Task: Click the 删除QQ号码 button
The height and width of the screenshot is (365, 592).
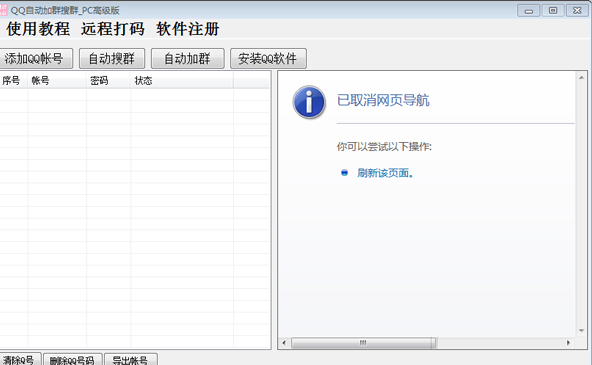Action: 72,360
